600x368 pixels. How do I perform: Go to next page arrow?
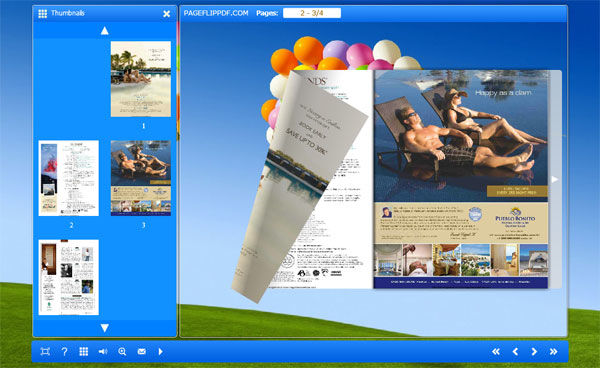(x=534, y=352)
